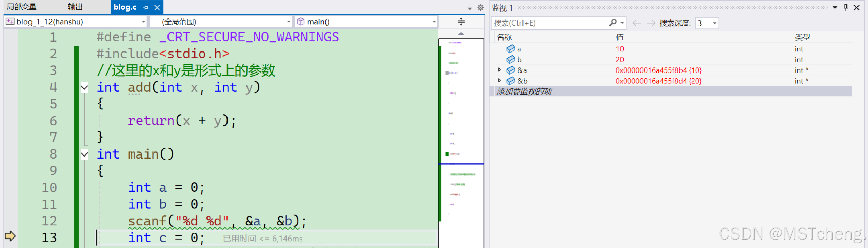Click the 值 column header
Viewport: 868px width, 248px height.
click(620, 37)
